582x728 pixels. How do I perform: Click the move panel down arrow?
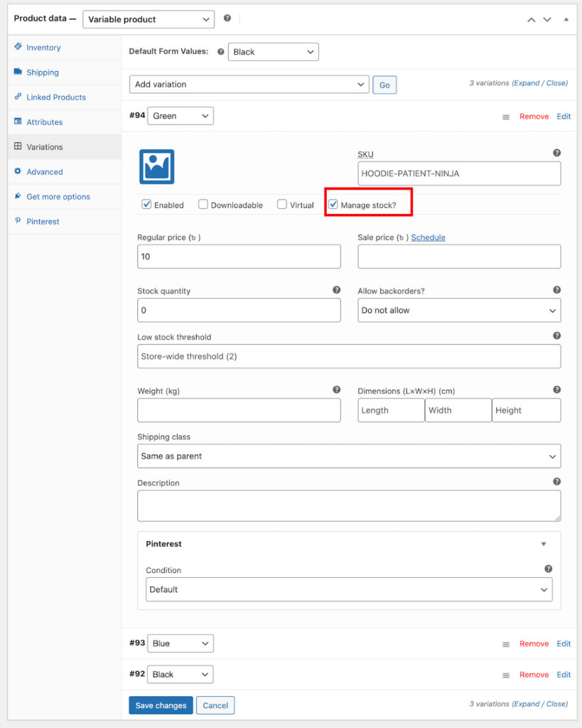547,19
